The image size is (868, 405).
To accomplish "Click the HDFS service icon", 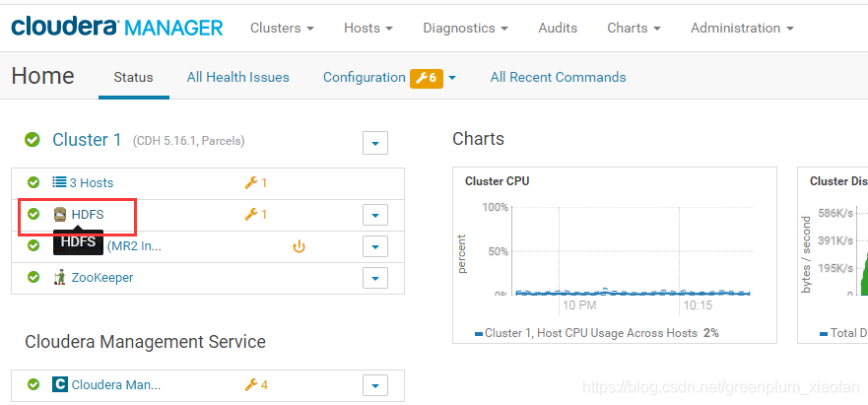I will [x=60, y=214].
